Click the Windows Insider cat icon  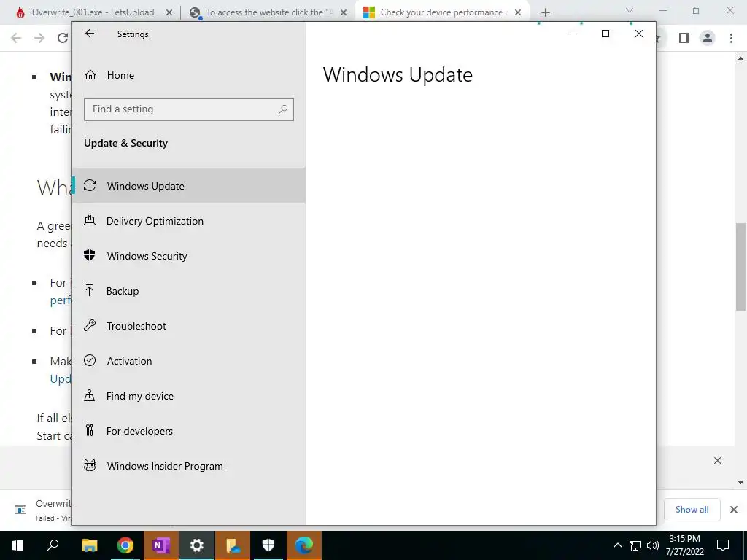pyautogui.click(x=90, y=465)
